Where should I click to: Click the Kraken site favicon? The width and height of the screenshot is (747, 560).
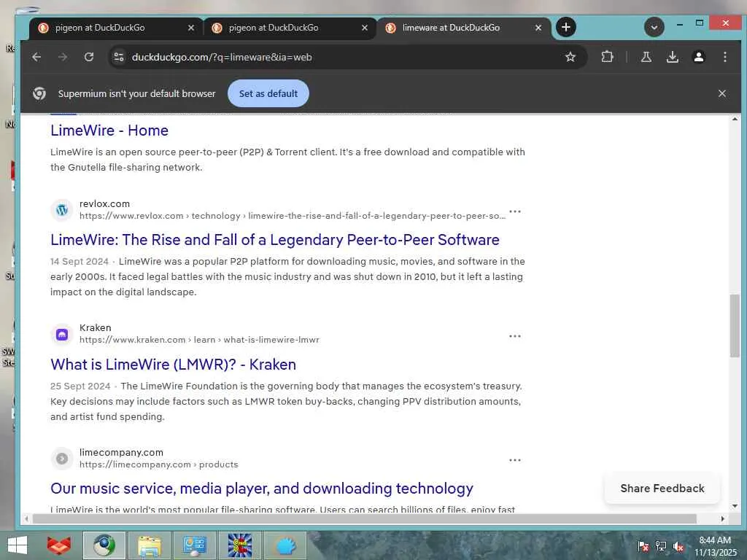62,334
